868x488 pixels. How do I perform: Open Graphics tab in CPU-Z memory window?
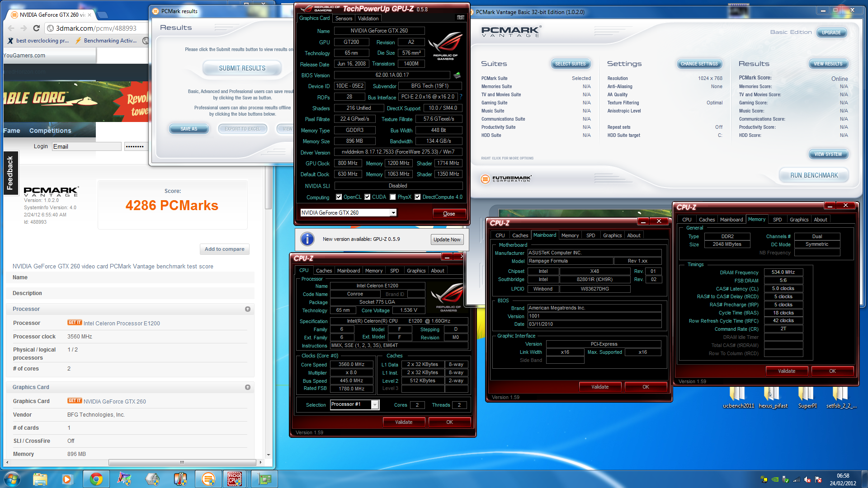pos(799,220)
